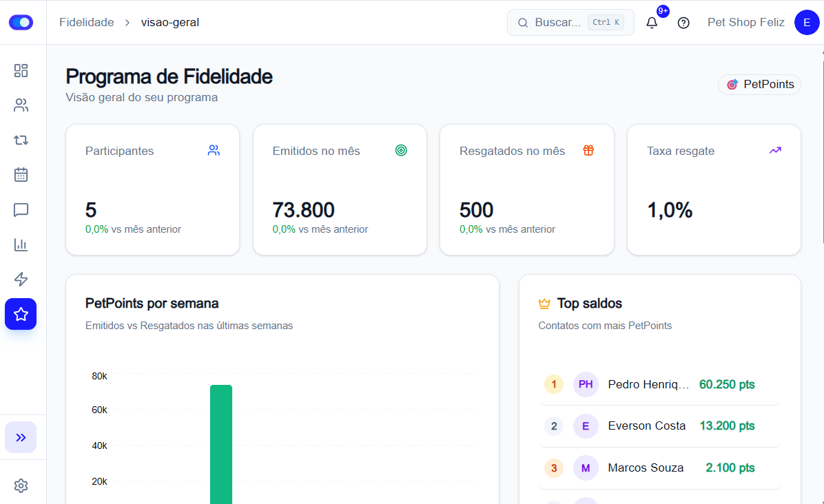Open the chat message icon in sidebar
Image resolution: width=824 pixels, height=504 pixels.
21,210
